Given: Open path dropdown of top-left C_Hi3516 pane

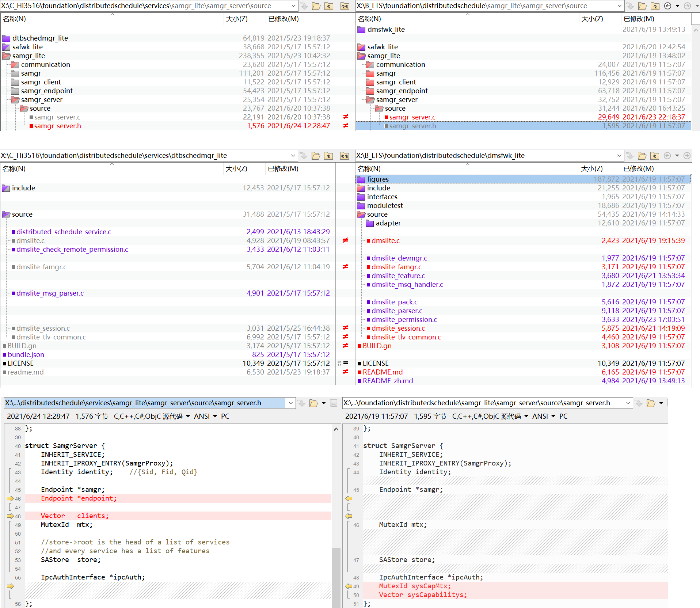Looking at the screenshot, I should tap(293, 6).
